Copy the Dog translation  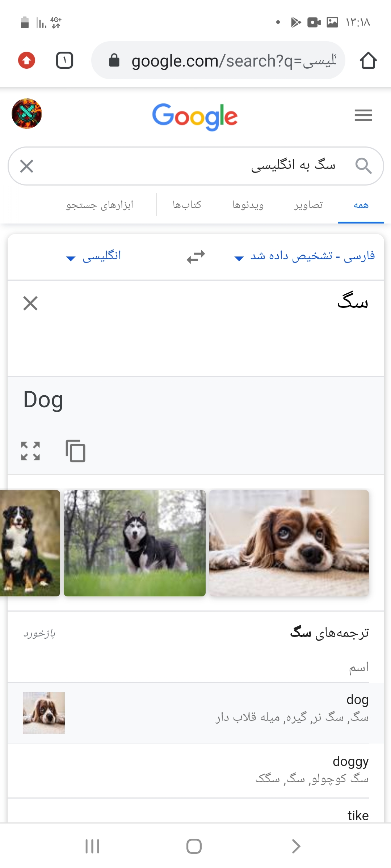[75, 451]
